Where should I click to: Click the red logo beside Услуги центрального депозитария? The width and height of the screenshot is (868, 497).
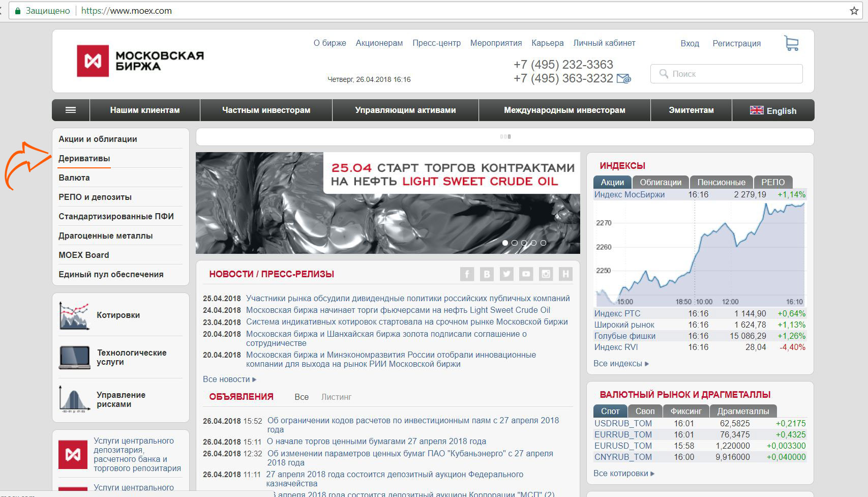point(73,454)
